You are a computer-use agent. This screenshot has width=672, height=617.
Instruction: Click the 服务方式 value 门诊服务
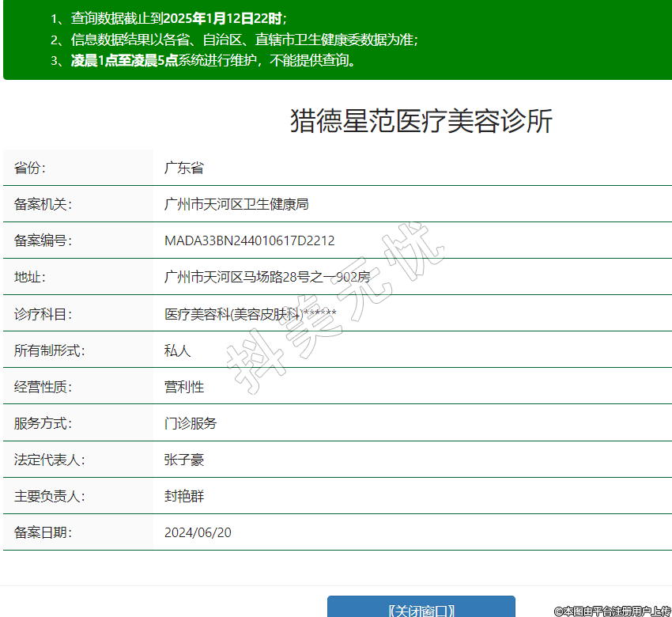click(x=190, y=423)
